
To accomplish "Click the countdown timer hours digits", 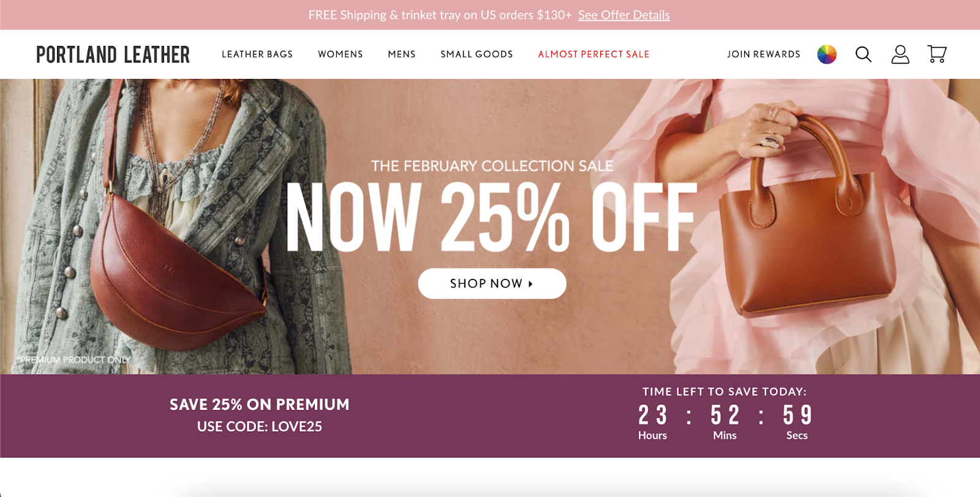I will pyautogui.click(x=653, y=415).
